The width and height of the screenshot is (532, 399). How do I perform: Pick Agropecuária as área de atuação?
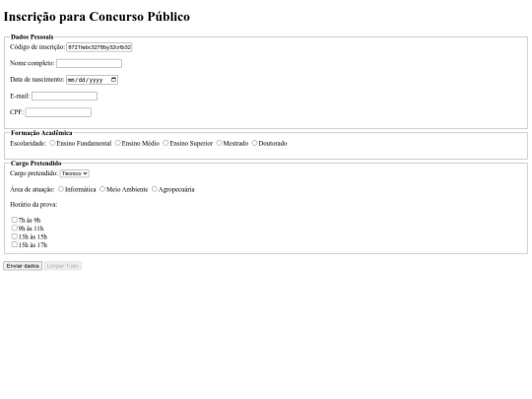[155, 189]
